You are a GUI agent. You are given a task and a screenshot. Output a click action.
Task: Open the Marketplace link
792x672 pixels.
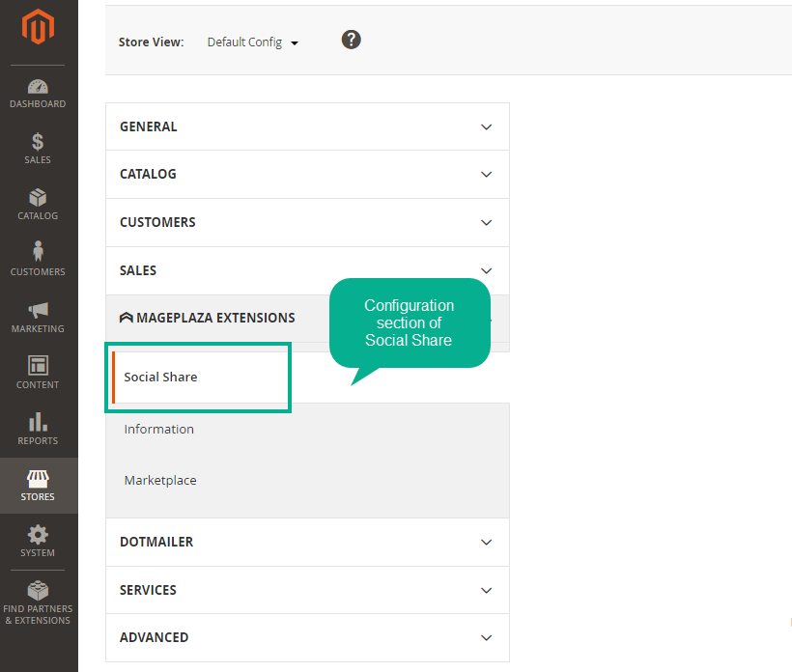coord(160,480)
